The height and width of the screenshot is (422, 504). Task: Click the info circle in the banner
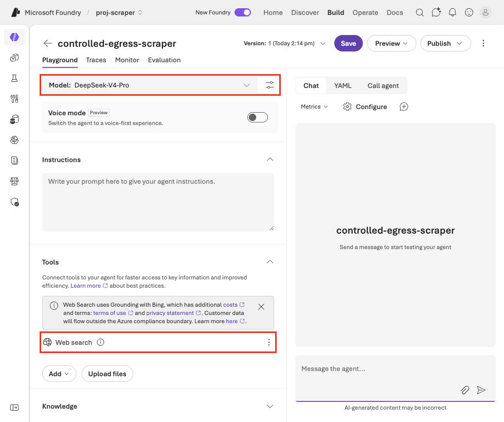pyautogui.click(x=54, y=306)
